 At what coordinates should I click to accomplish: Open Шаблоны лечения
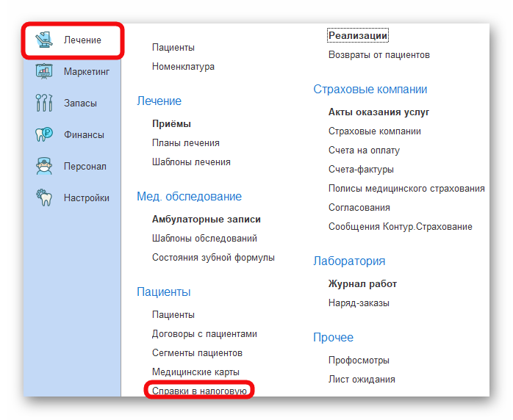pyautogui.click(x=191, y=162)
